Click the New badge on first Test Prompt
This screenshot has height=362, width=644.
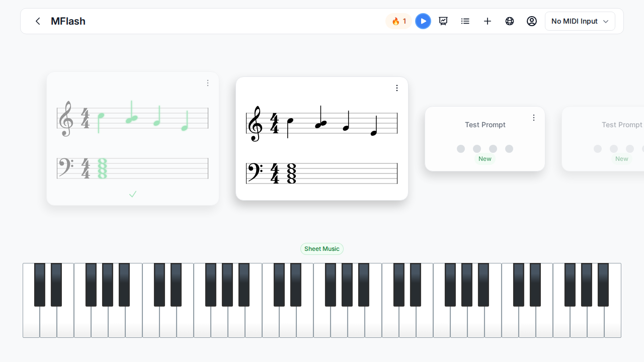pos(485,159)
